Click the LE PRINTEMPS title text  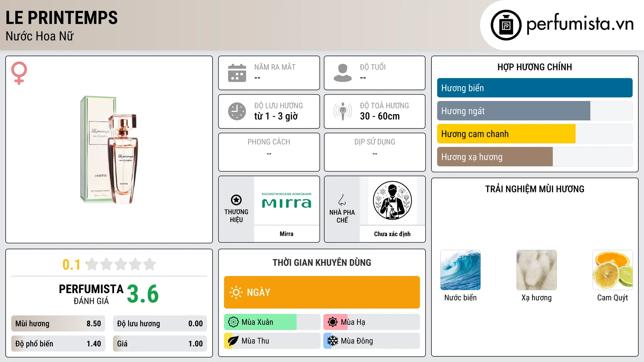(62, 18)
